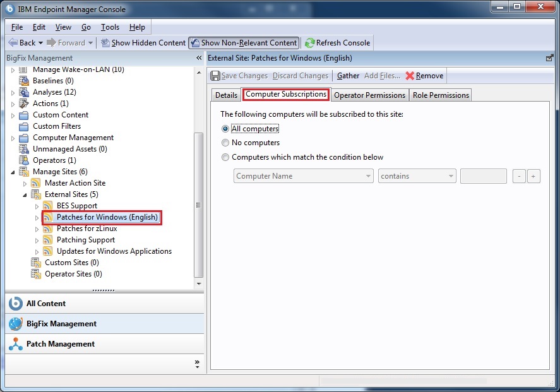Select Computers which match the condition radio

225,157
